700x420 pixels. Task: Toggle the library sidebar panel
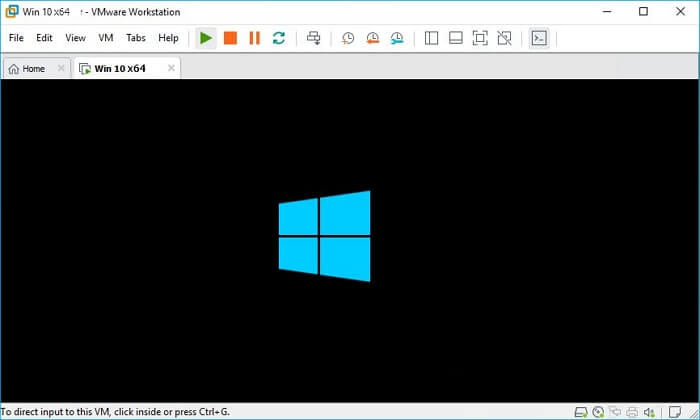coord(432,38)
